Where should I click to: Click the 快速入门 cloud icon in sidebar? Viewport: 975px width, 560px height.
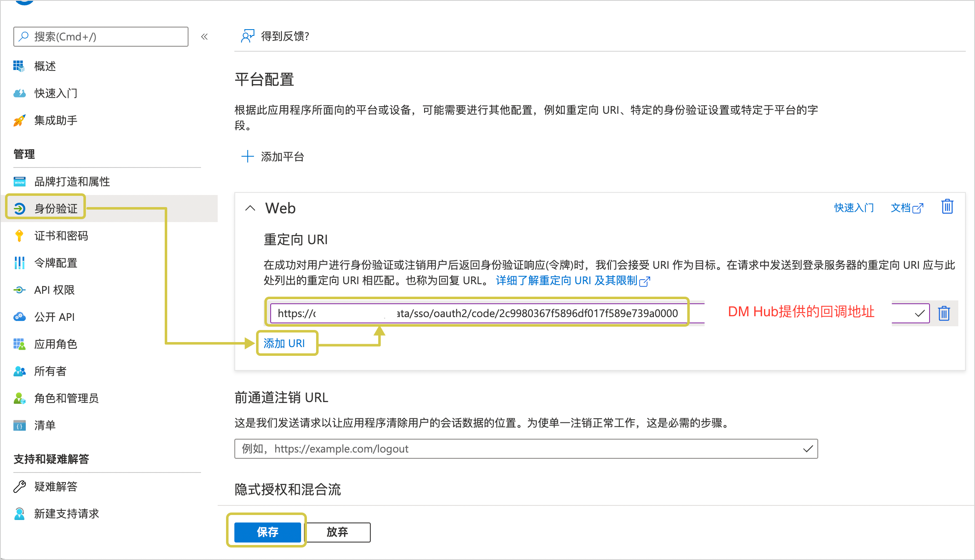coord(19,93)
